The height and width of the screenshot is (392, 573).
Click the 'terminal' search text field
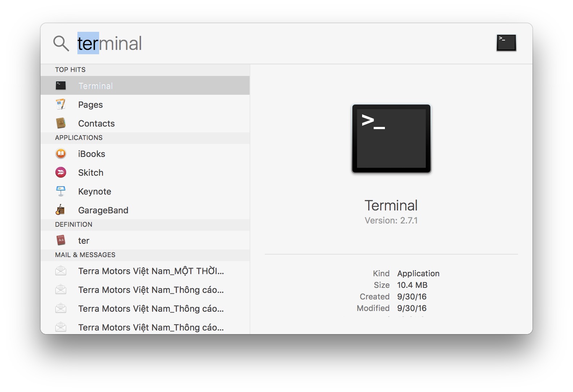[253, 43]
